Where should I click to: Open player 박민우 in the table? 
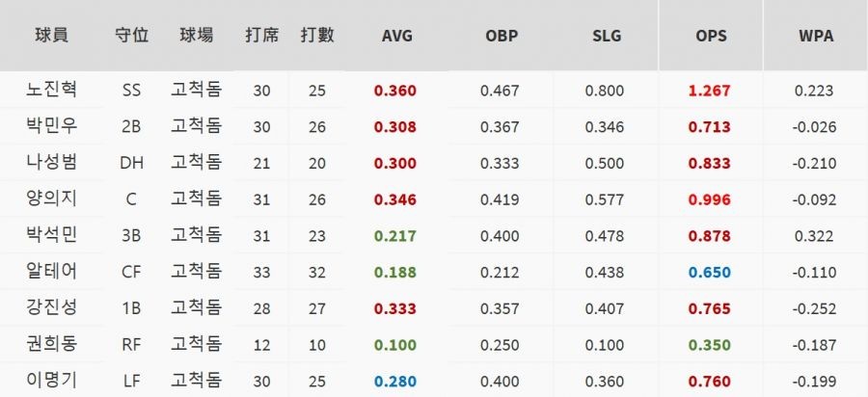[51, 126]
